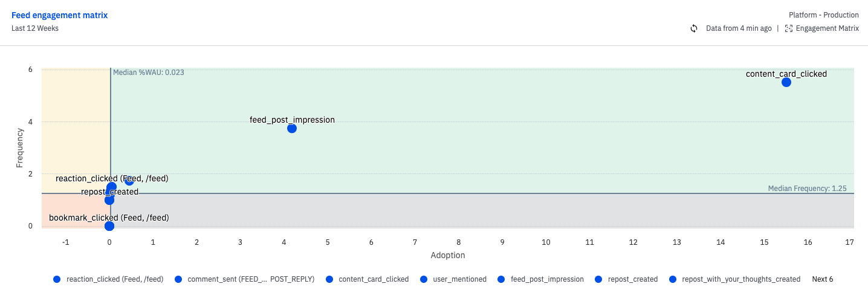Click the refresh data icon
The width and height of the screenshot is (868, 298).
(x=694, y=28)
